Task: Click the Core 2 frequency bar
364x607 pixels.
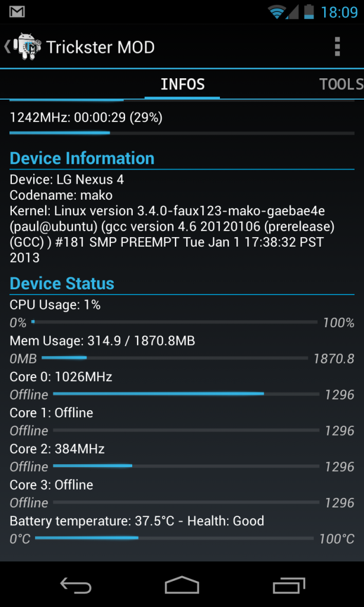Action: 186,467
